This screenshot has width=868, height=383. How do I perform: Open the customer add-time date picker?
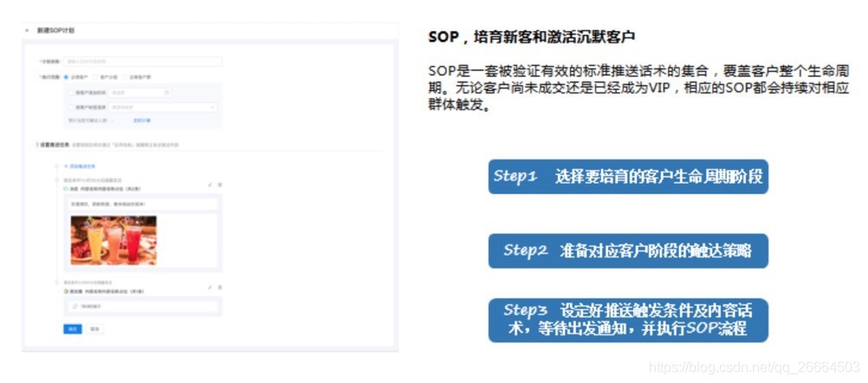click(141, 92)
